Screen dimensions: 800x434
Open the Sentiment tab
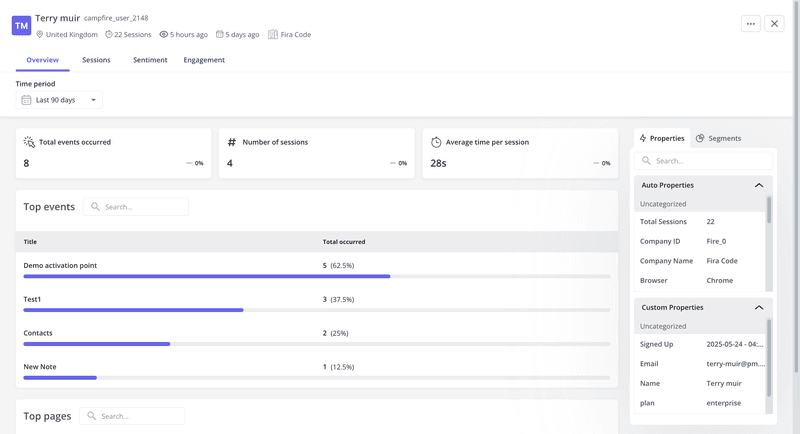click(x=150, y=60)
